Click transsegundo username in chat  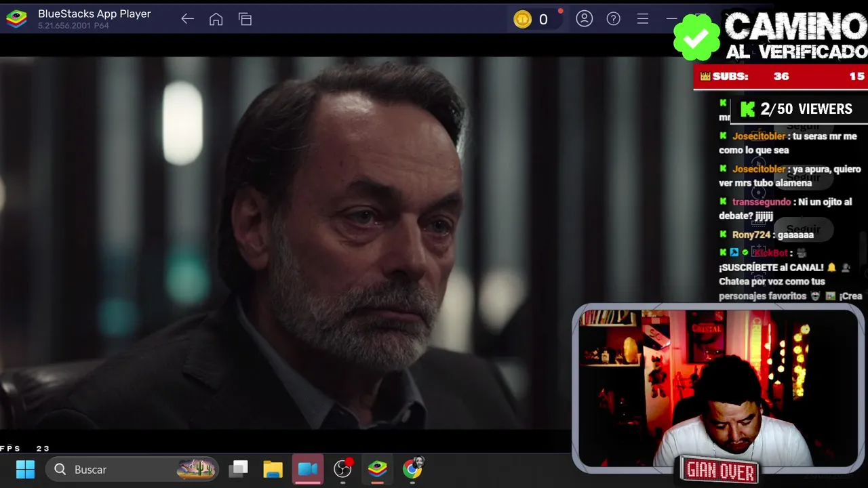pos(762,202)
